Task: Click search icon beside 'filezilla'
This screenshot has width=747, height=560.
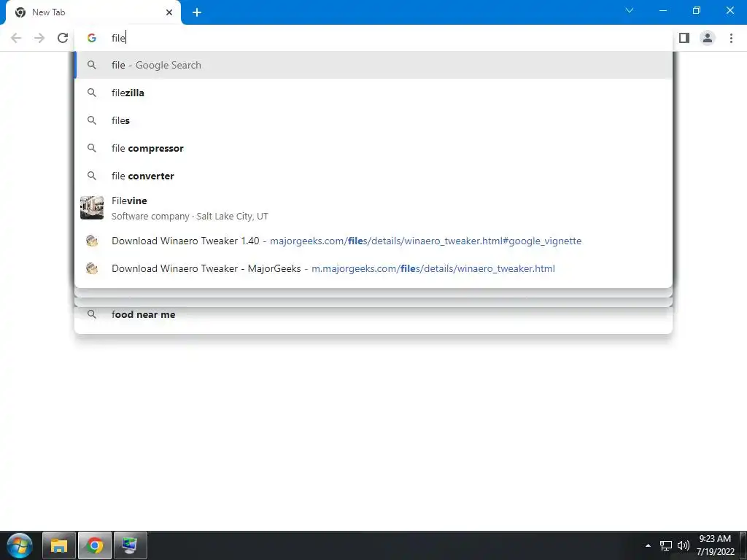Action: click(x=92, y=93)
